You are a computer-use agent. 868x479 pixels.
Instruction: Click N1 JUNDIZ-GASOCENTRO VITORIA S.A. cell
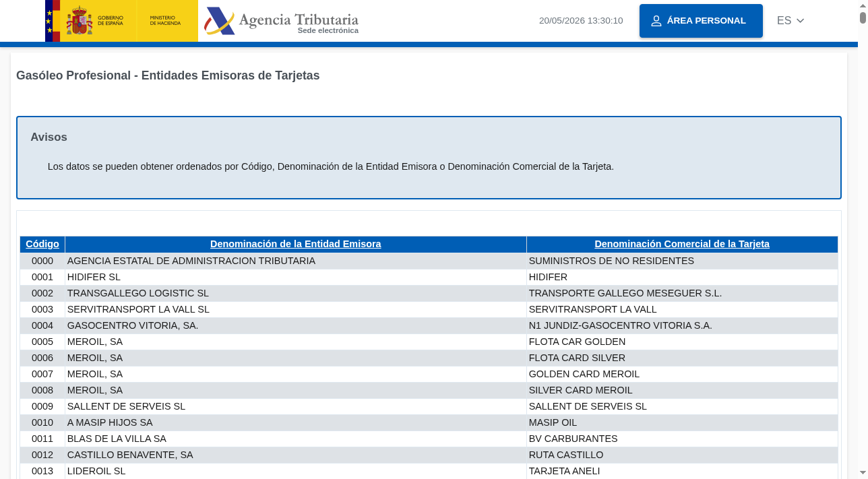[x=682, y=325]
